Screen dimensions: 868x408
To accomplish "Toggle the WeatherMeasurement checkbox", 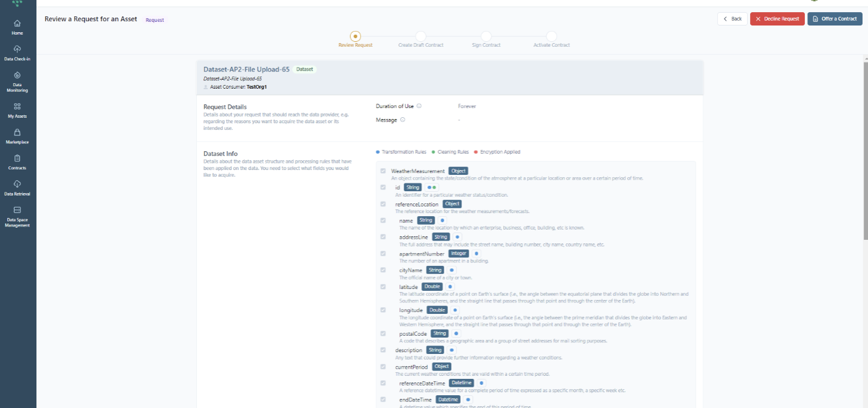I will [383, 171].
